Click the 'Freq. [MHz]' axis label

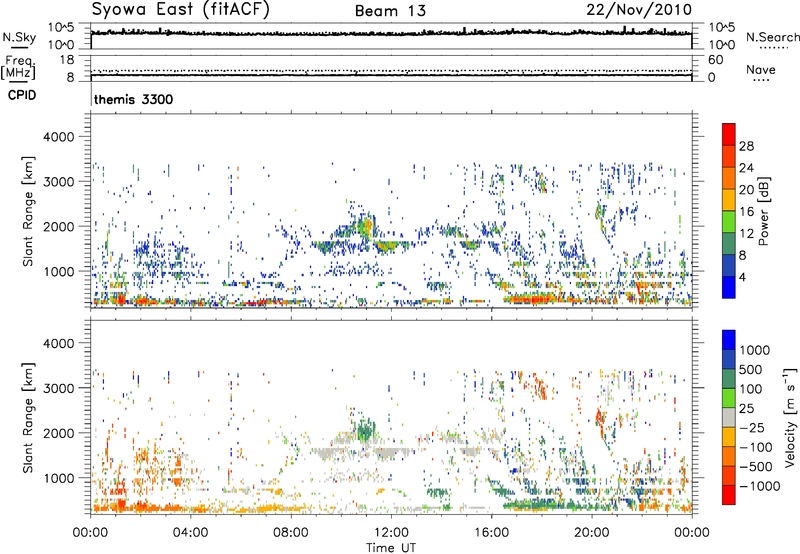[x=18, y=68]
